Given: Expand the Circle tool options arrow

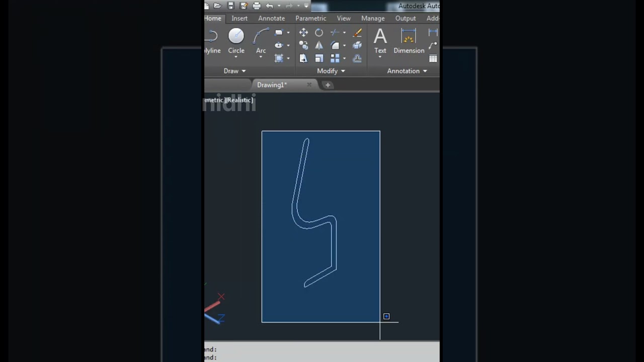Looking at the screenshot, I should tap(236, 57).
